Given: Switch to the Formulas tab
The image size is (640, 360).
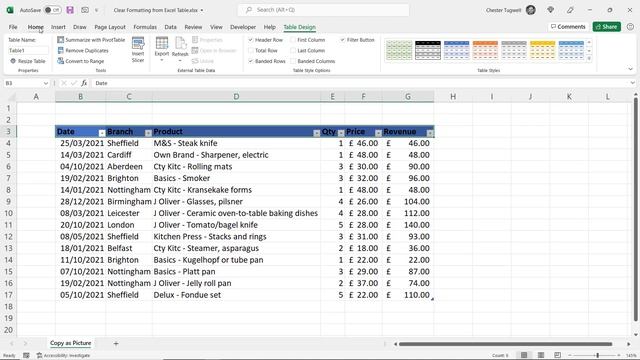Looking at the screenshot, I should click(x=145, y=27).
